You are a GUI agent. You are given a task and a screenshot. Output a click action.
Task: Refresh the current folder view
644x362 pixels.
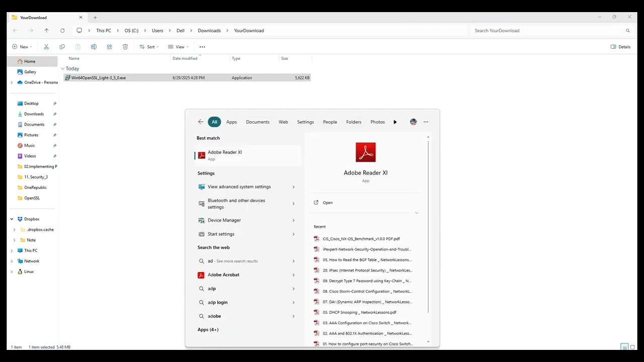[62, 31]
